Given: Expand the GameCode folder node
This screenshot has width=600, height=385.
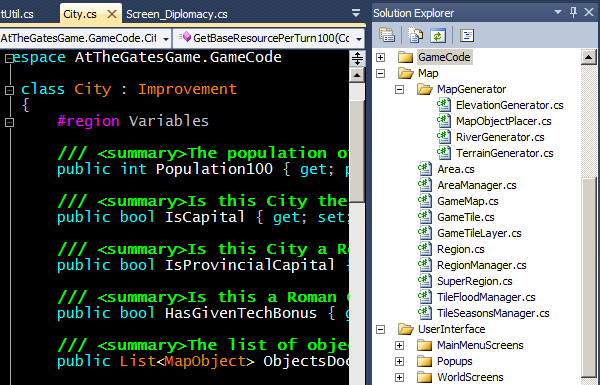Looking at the screenshot, I should tap(380, 57).
